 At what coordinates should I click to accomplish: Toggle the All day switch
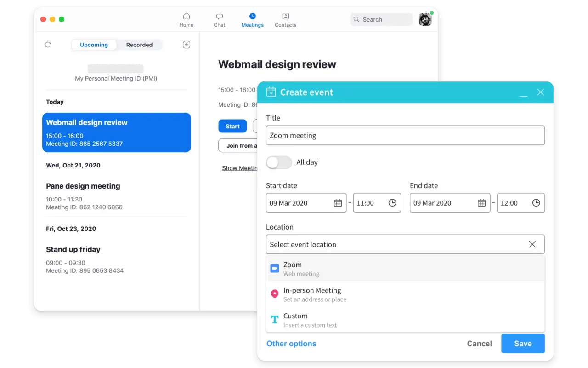click(x=279, y=162)
